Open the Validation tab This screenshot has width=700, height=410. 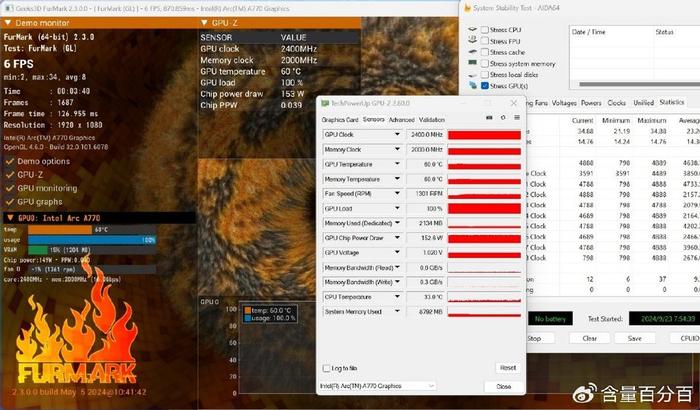pos(432,120)
